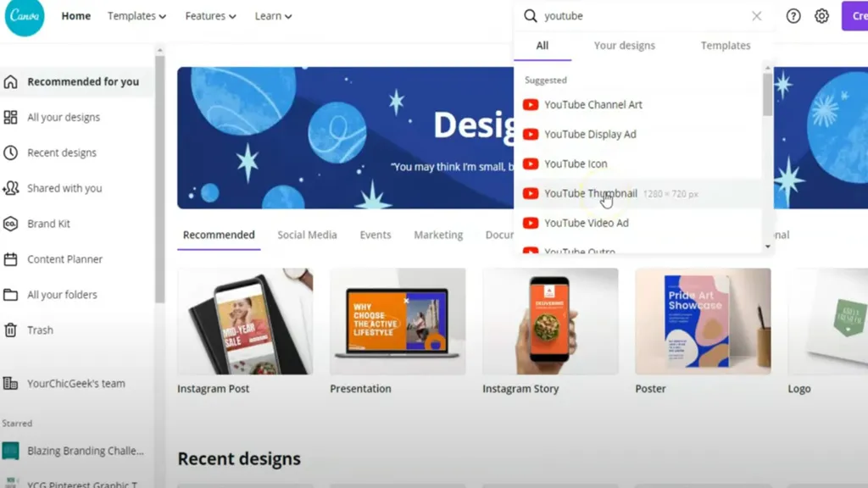
Task: Click YouTube logo beside Channel Art
Action: coord(531,104)
